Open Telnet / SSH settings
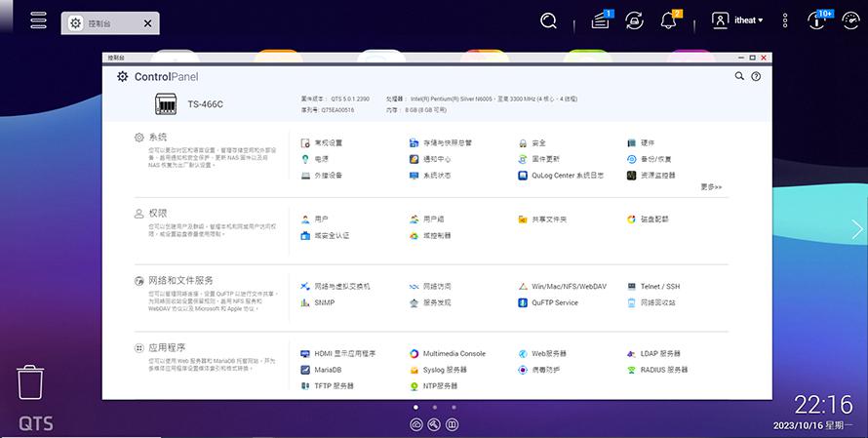Screen dimensions: 868x438 coord(653,286)
